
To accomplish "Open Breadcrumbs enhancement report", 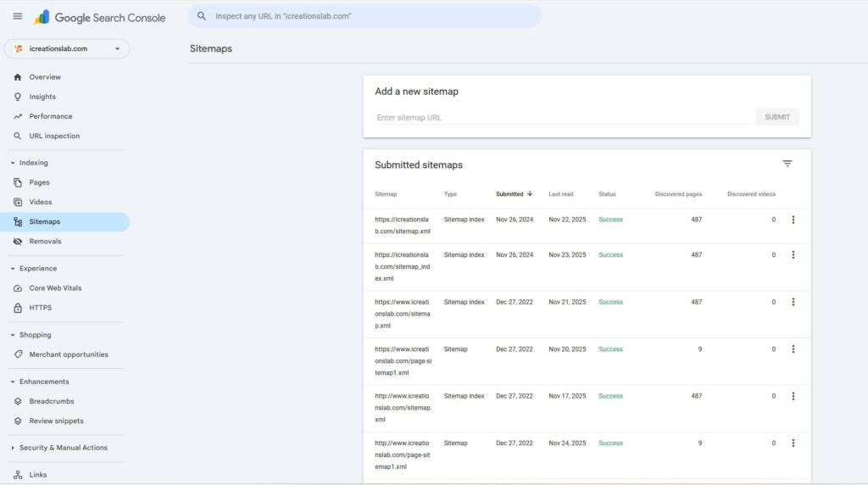I will pyautogui.click(x=52, y=401).
